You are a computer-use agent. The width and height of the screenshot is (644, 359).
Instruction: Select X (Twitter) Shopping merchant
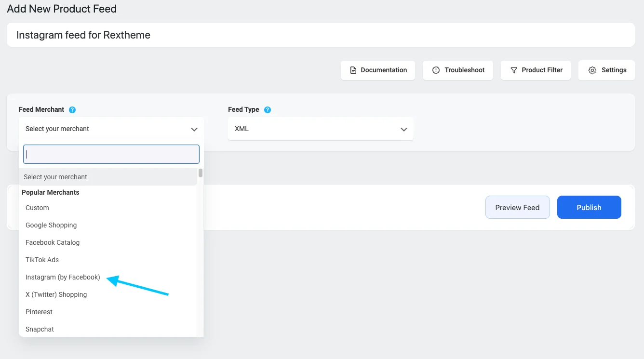(107, 294)
